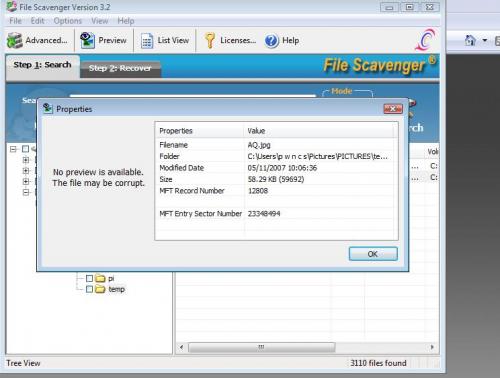Click the Value column header
500x378 pixels.
click(319, 131)
